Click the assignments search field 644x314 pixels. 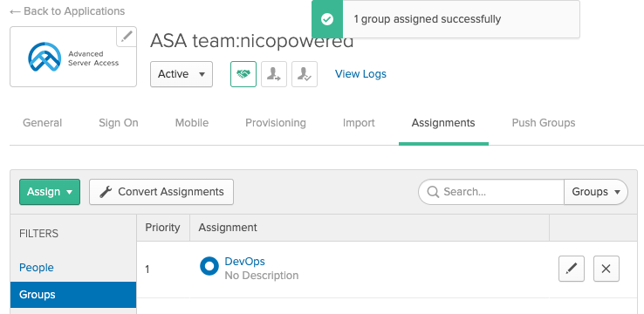(x=491, y=192)
